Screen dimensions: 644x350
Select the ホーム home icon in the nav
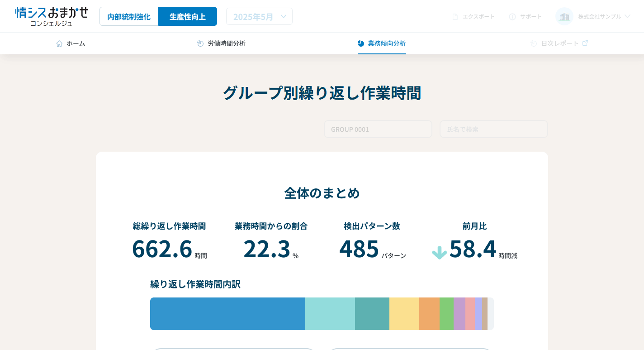click(x=59, y=43)
